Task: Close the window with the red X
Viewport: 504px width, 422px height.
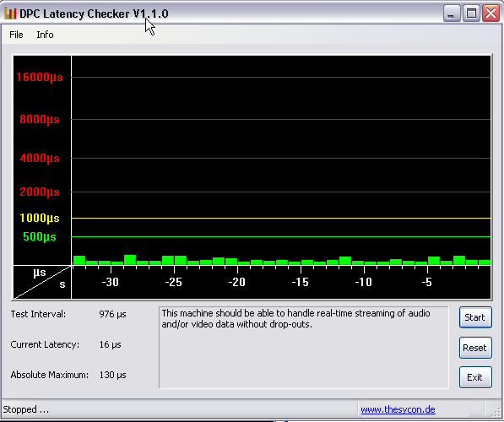Action: 490,14
